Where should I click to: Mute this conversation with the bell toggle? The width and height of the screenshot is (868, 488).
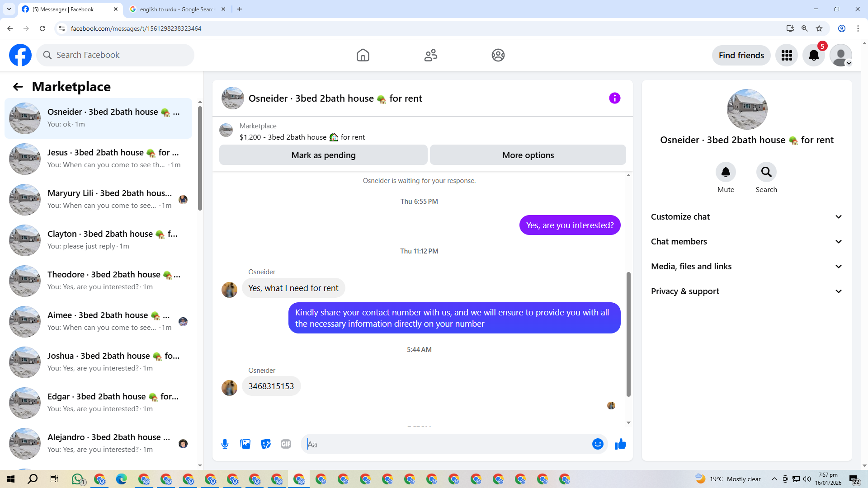click(x=726, y=172)
